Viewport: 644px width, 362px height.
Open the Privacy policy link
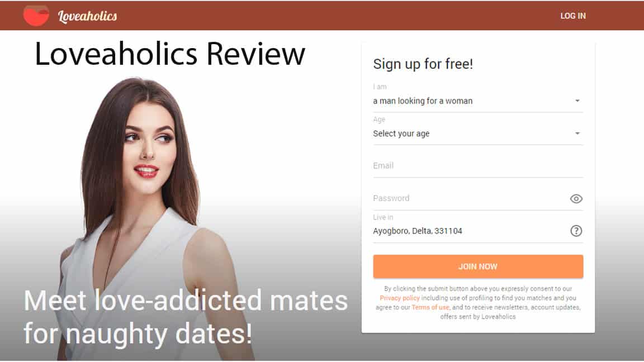[400, 298]
